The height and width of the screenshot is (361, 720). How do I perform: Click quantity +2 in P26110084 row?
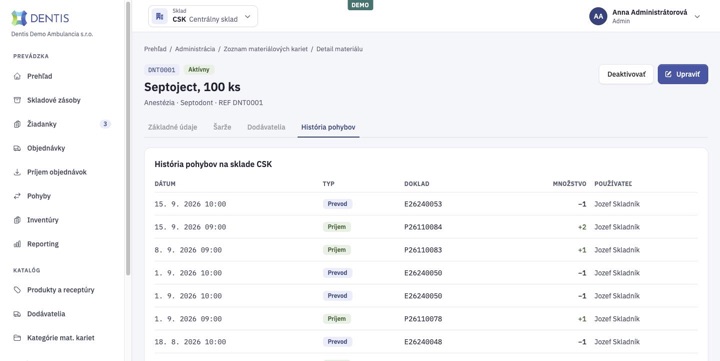pos(582,227)
